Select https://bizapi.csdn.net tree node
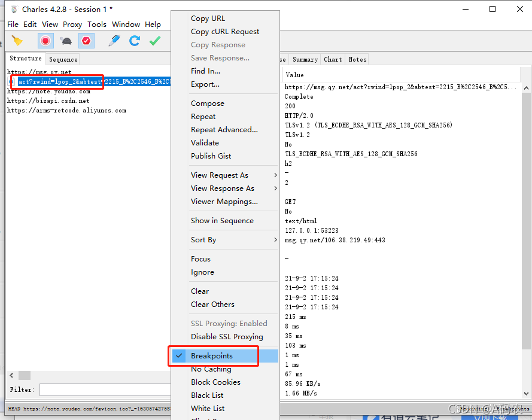The height and width of the screenshot is (420, 532). (48, 101)
